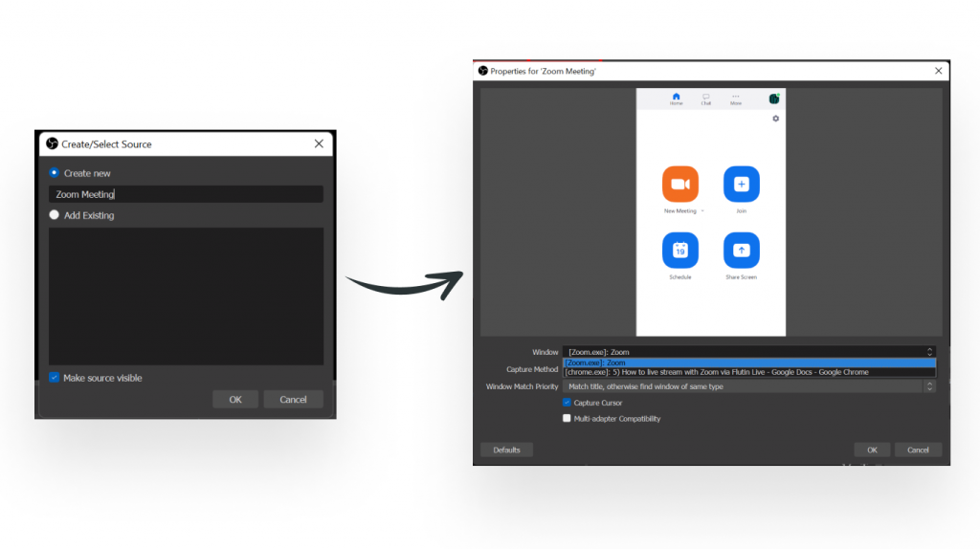This screenshot has width=980, height=549.
Task: Click the orange New Meeting icon
Action: click(x=680, y=184)
